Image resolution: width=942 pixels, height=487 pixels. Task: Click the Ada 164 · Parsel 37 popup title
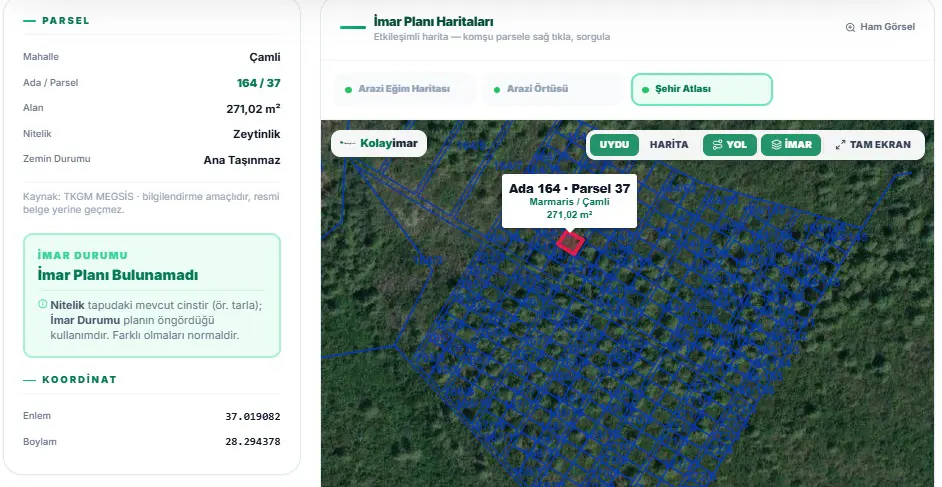569,189
